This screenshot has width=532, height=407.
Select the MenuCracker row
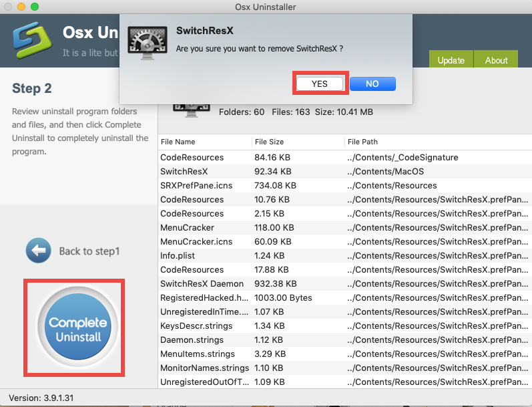[344, 228]
